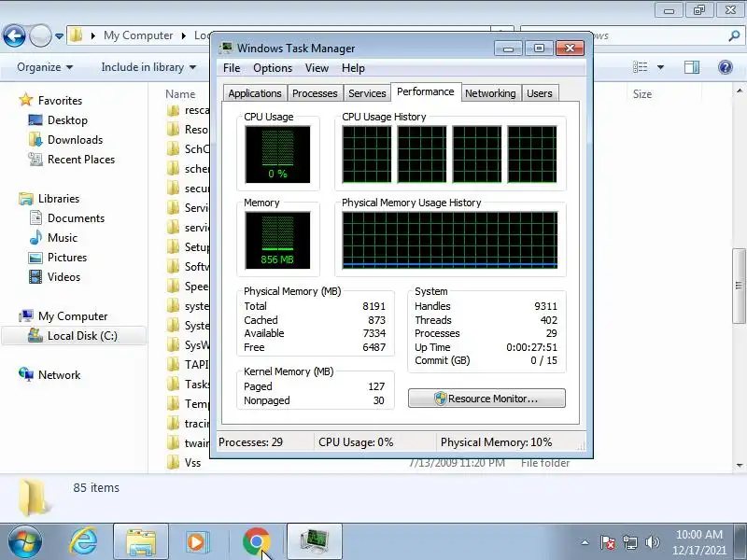Select Local Disk (C:) in navigation pane
Viewport: 747px width, 560px height.
pyautogui.click(x=82, y=336)
